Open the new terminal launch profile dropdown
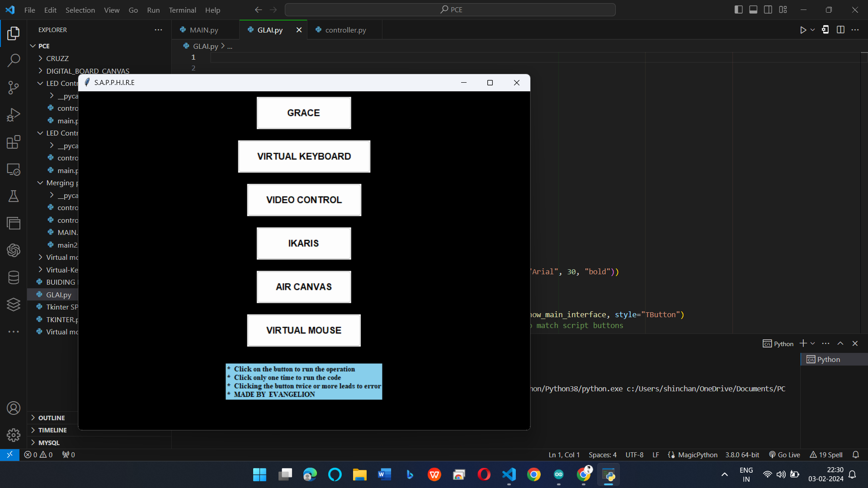This screenshot has height=488, width=868. click(813, 343)
